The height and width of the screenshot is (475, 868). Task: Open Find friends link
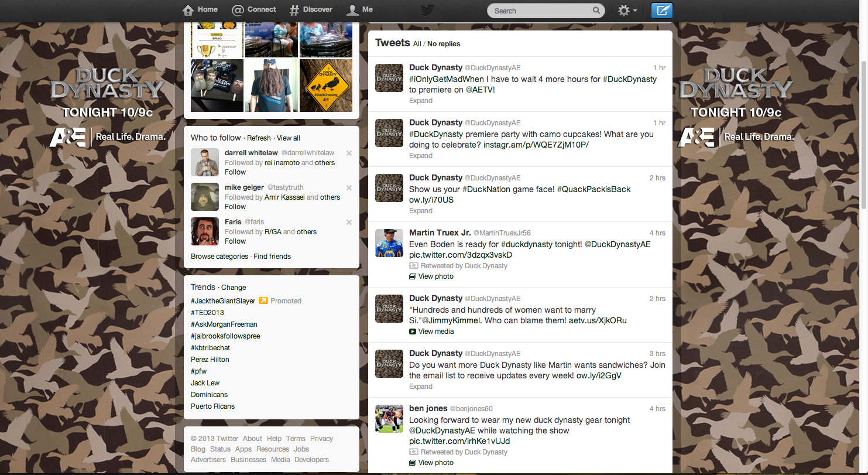(x=272, y=257)
